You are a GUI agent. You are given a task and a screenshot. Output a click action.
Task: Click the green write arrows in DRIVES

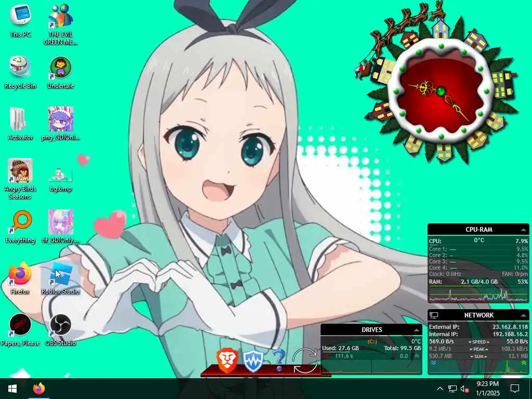click(x=417, y=356)
